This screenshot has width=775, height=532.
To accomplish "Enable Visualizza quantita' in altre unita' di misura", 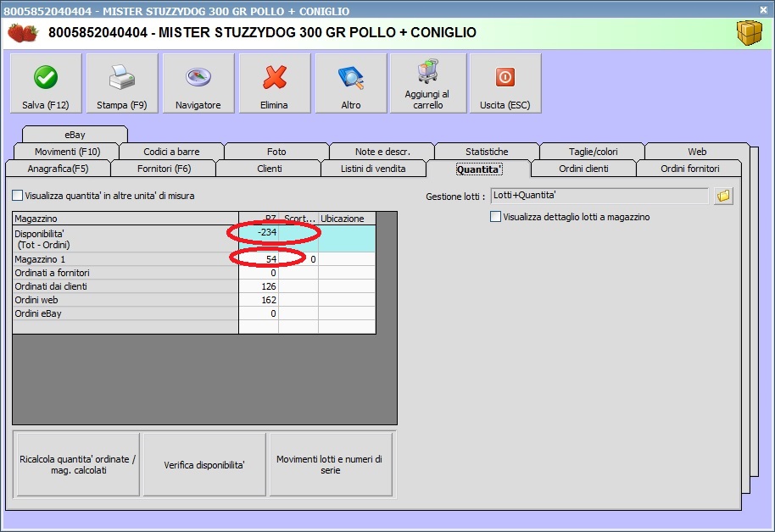I will tap(17, 196).
